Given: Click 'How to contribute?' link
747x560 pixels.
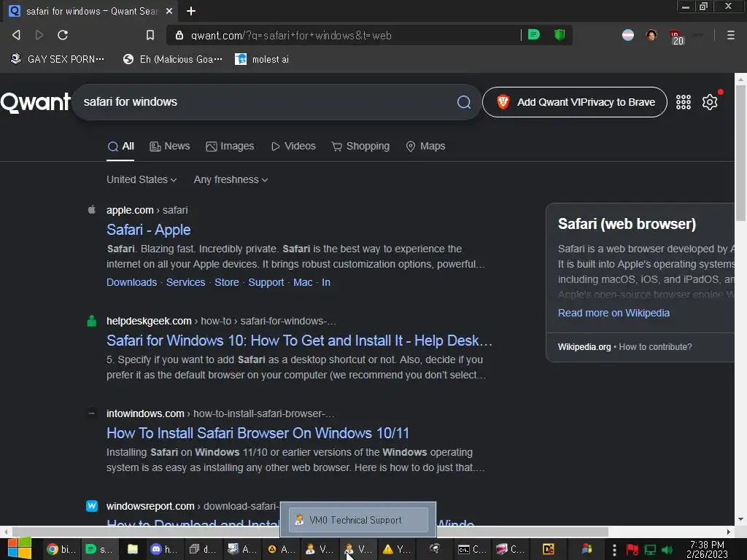Looking at the screenshot, I should coord(655,346).
